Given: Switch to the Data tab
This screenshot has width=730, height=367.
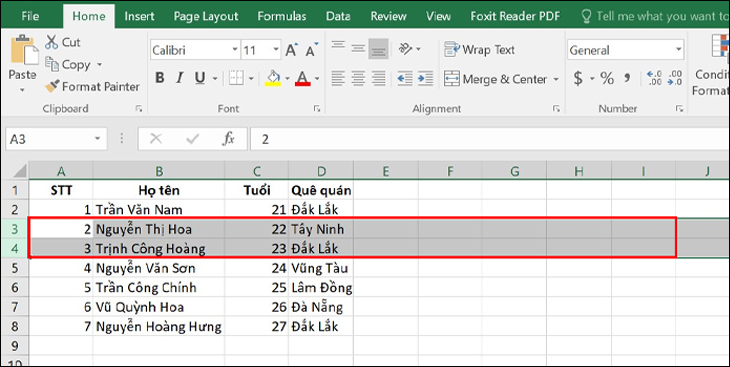Looking at the screenshot, I should [338, 16].
